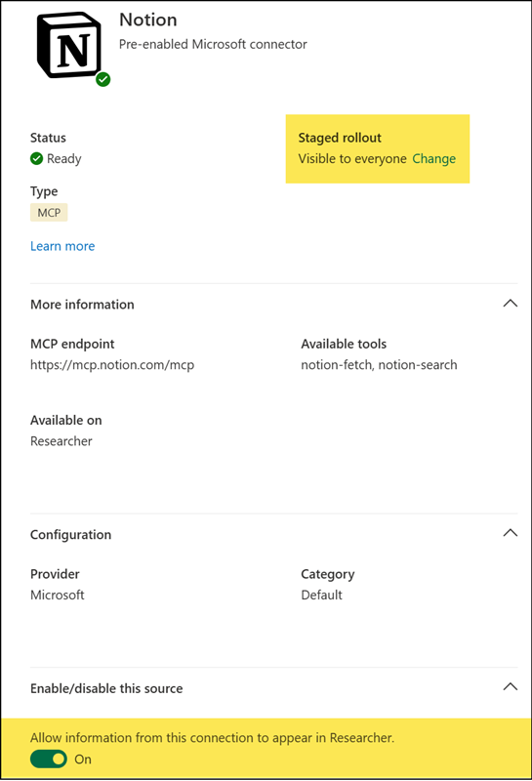This screenshot has width=532, height=781.
Task: Click the Microsoft provider value
Action: (58, 595)
